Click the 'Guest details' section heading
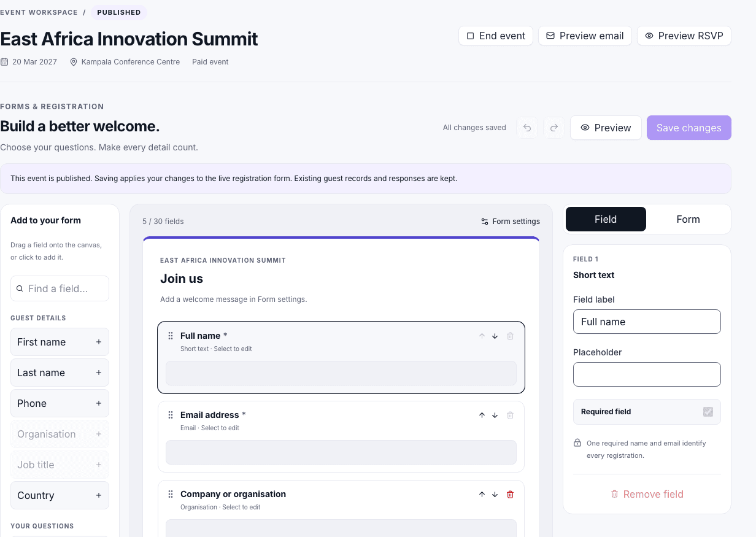This screenshot has width=756, height=537. [x=38, y=318]
